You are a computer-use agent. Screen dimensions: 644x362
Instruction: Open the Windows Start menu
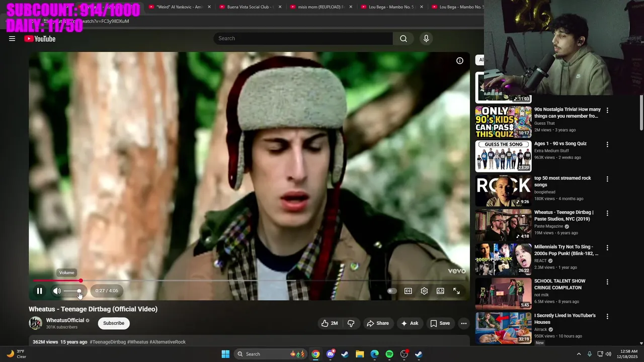(x=225, y=354)
